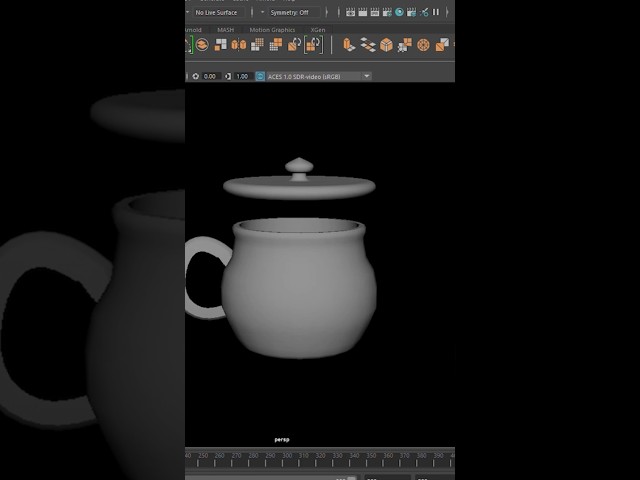Toggle the blue color management button
This screenshot has height=480, width=640.
click(x=260, y=76)
